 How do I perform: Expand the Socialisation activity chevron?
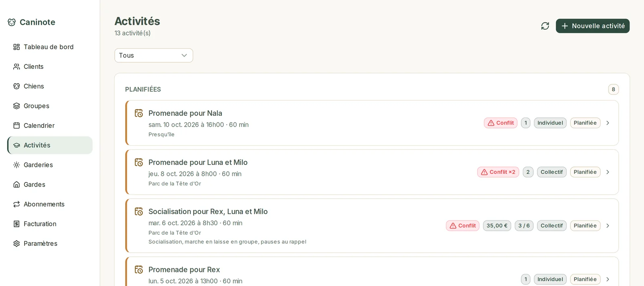click(x=608, y=226)
